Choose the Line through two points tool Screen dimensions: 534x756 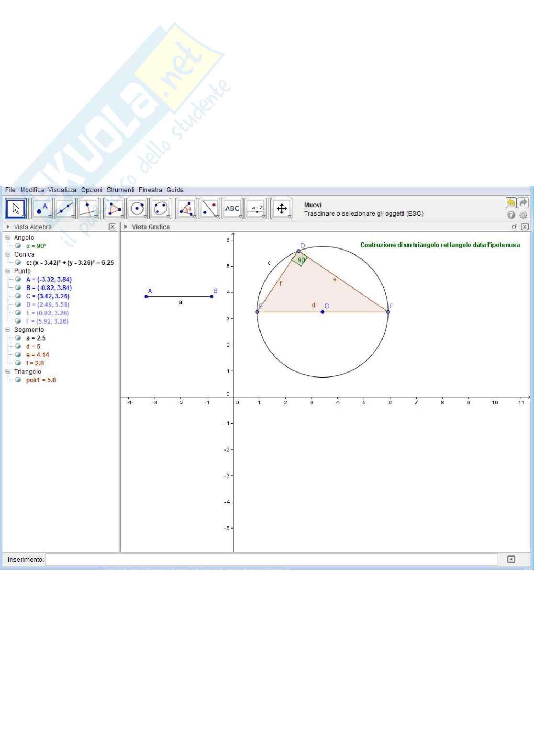[65, 209]
